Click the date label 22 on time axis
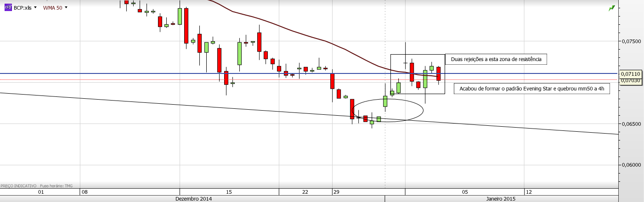The width and height of the screenshot is (644, 202). tap(305, 192)
